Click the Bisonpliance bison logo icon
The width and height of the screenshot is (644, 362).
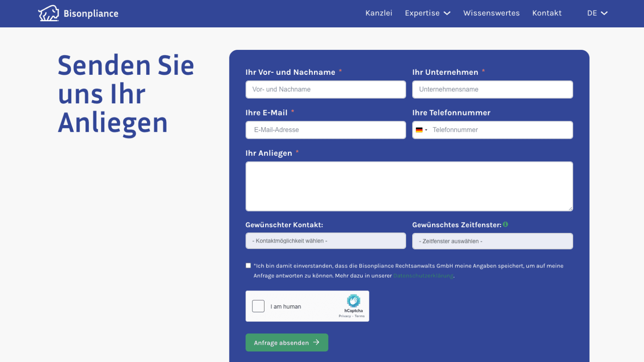coord(48,13)
